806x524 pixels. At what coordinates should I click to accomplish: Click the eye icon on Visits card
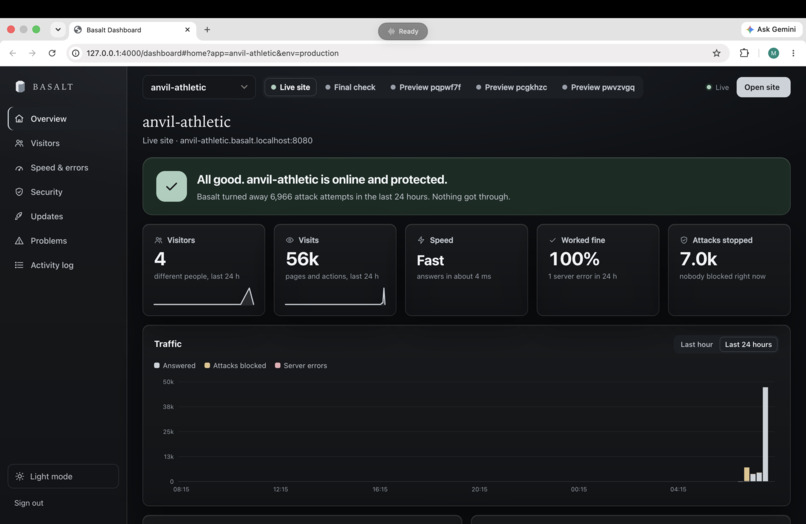click(289, 240)
